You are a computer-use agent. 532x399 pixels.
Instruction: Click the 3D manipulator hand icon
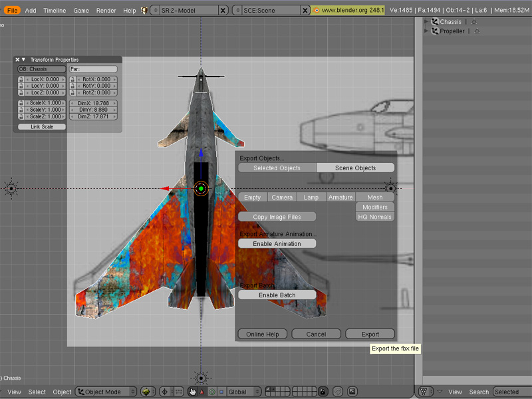(192, 392)
